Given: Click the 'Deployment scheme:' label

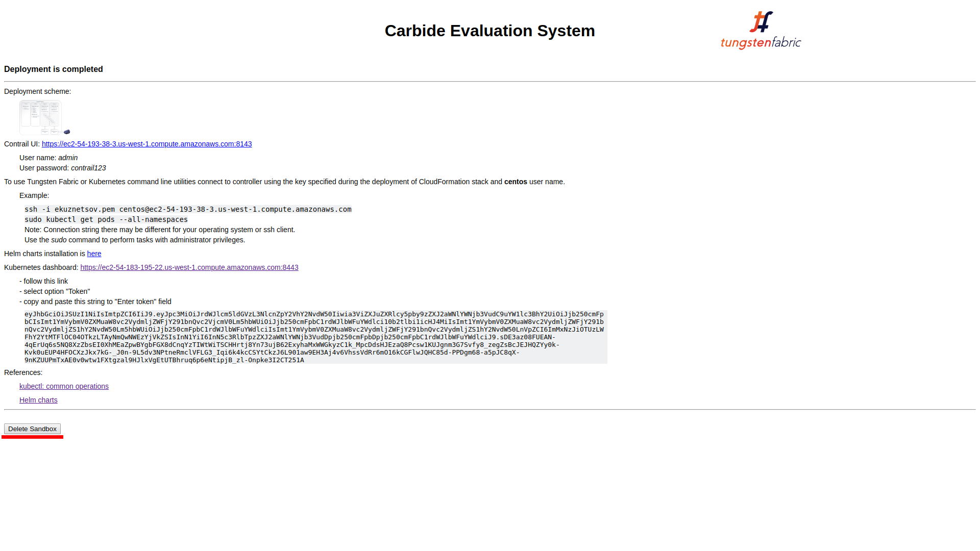Looking at the screenshot, I should (x=37, y=91).
